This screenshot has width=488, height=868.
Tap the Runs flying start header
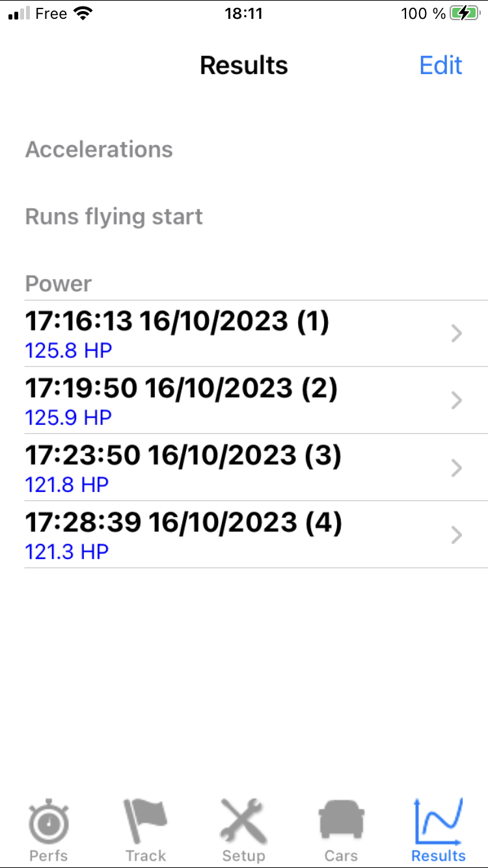[114, 217]
